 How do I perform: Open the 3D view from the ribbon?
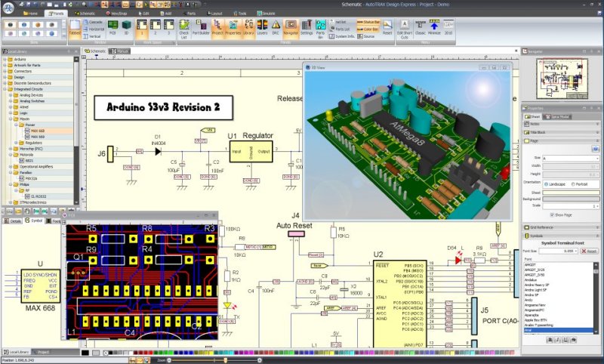(126, 28)
